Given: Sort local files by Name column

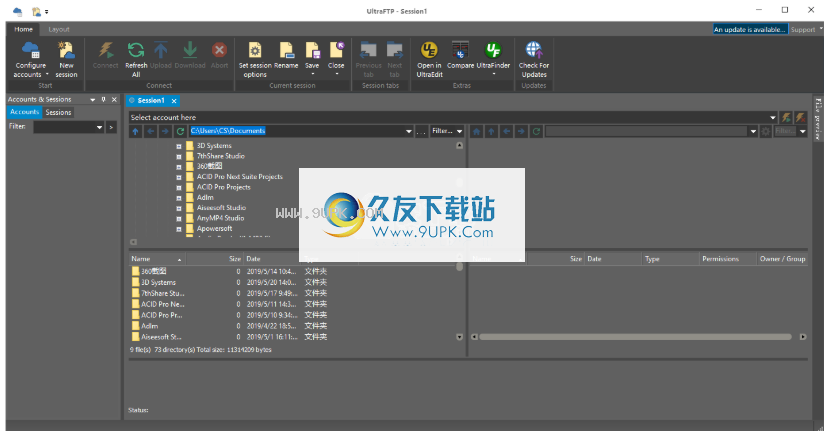Looking at the screenshot, I should pyautogui.click(x=157, y=259).
